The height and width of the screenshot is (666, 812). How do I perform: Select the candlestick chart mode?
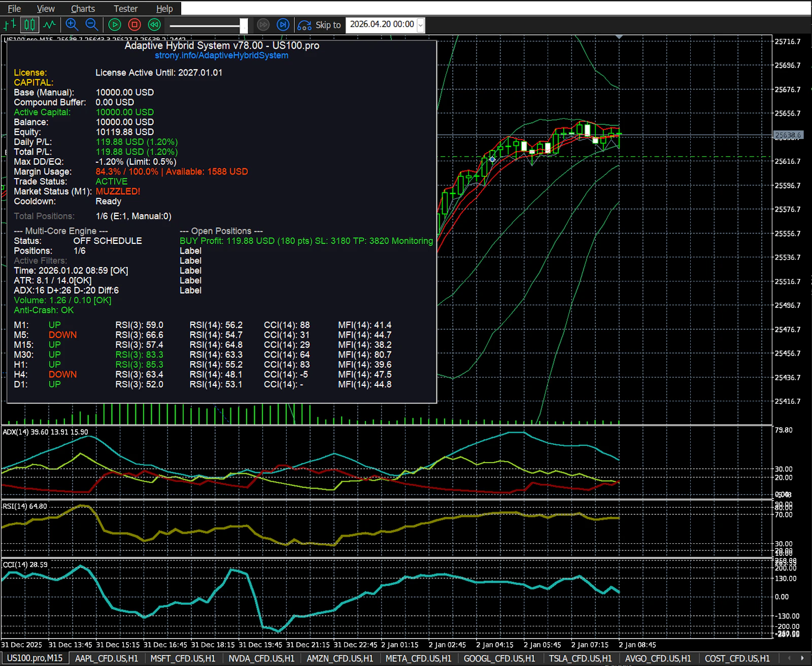[x=30, y=24]
